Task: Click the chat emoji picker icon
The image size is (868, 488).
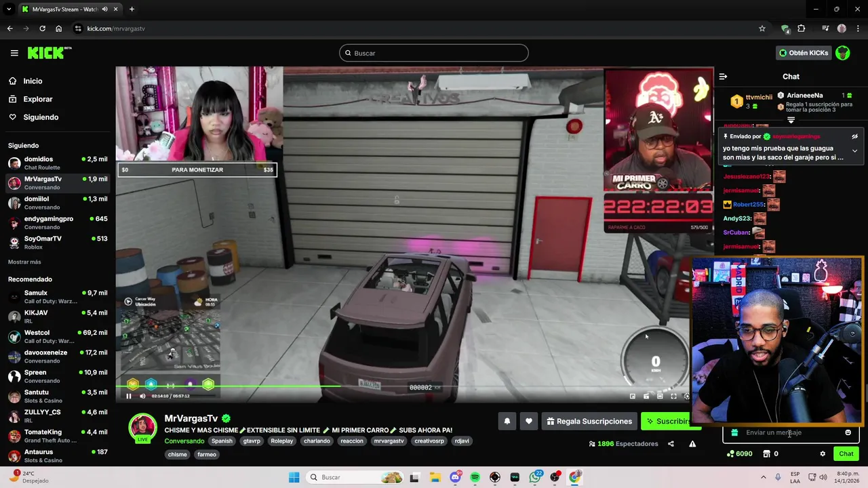Action: point(848,432)
